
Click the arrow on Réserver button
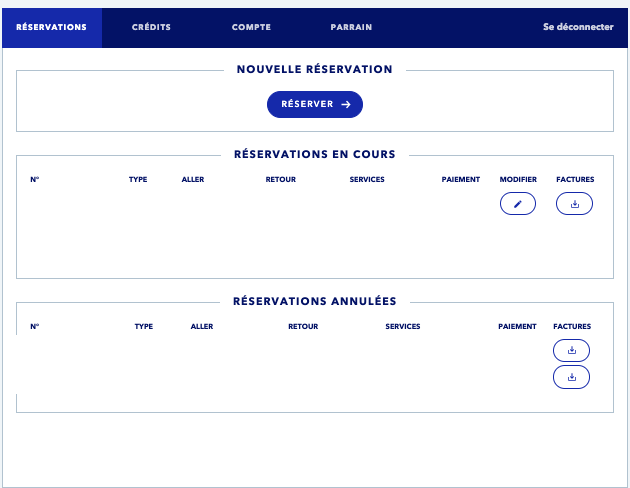tap(346, 104)
